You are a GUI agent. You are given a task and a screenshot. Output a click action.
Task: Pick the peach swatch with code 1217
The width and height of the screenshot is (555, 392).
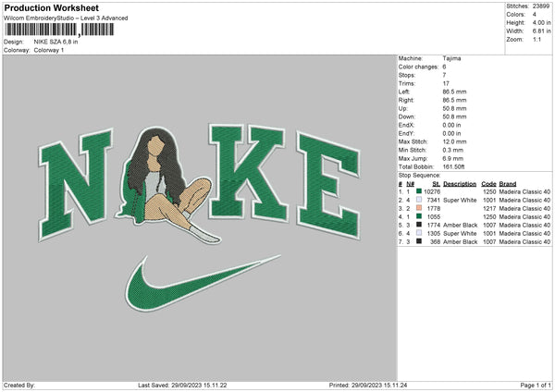[x=419, y=208]
